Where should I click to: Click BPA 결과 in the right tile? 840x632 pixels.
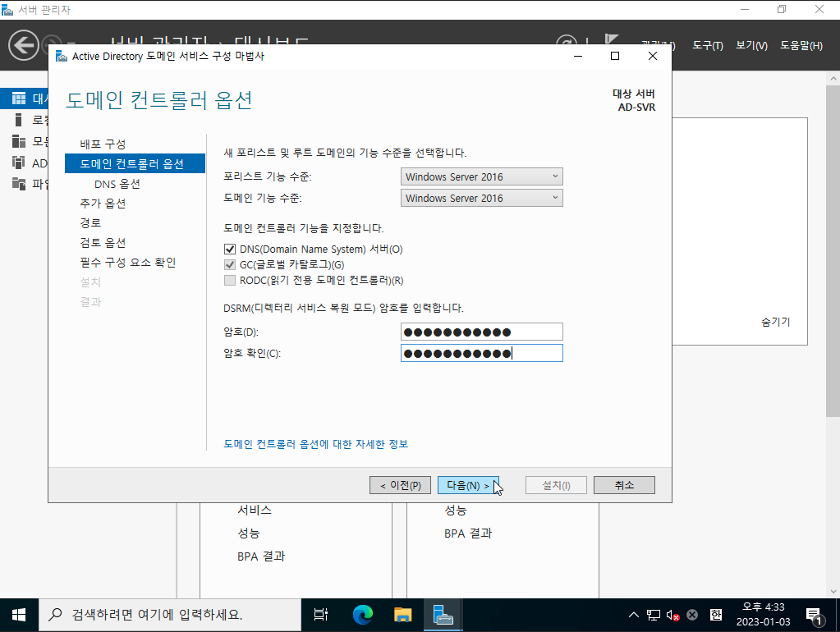[x=468, y=534]
